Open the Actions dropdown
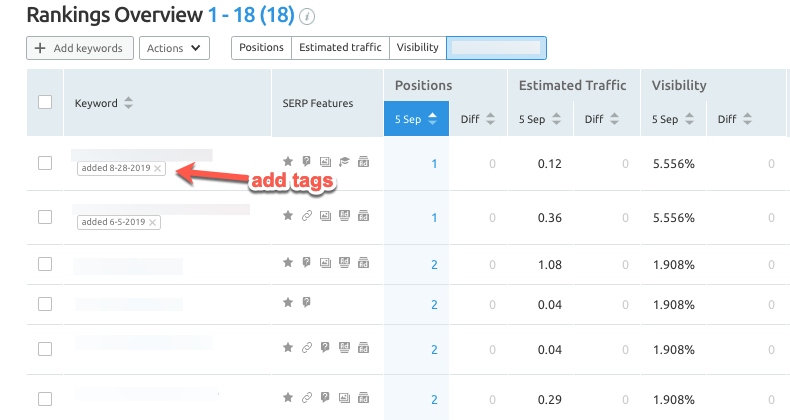The image size is (790, 420). click(174, 48)
